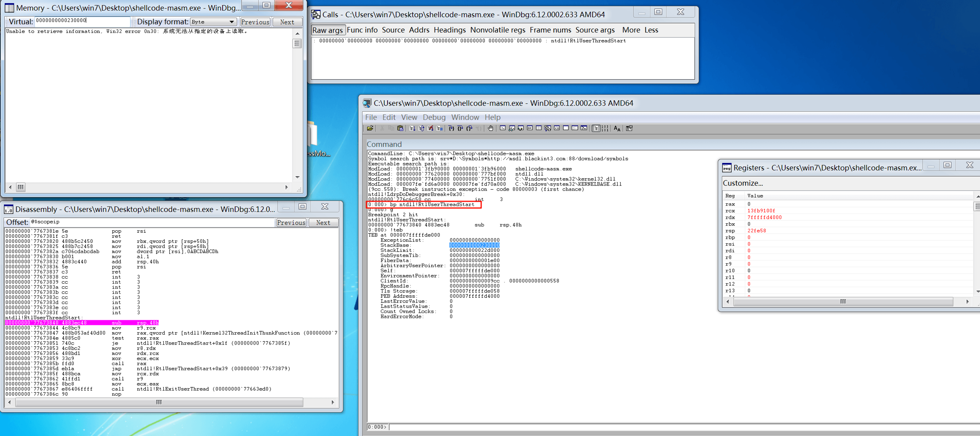Expand the Display format Byte dropdown
980x436 pixels.
(231, 22)
